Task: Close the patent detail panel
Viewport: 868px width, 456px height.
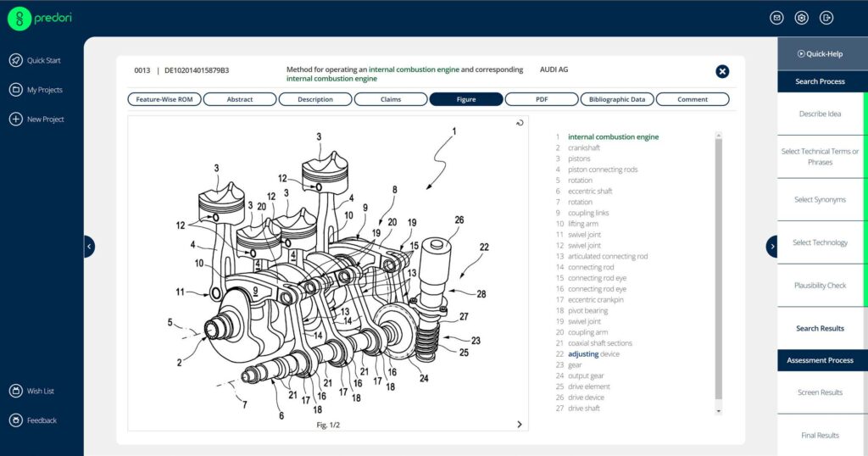Action: coord(722,71)
